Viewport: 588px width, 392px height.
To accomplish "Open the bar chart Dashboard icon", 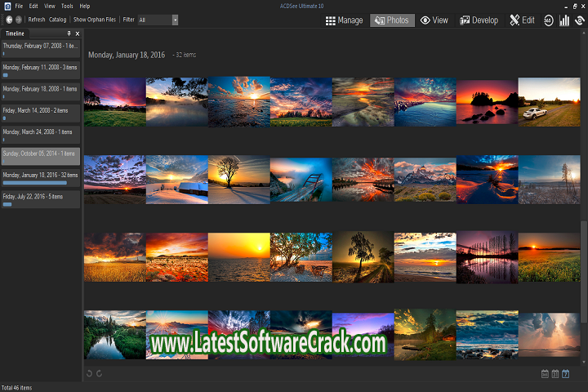I will click(564, 20).
